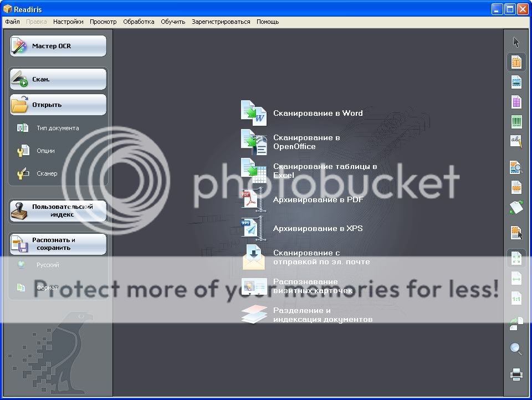532x400 pixels.
Task: Select the arrow pointer tool in right toolbar
Action: (516, 42)
